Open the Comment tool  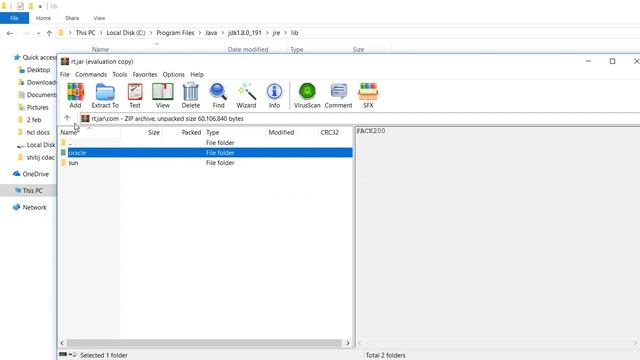338,95
